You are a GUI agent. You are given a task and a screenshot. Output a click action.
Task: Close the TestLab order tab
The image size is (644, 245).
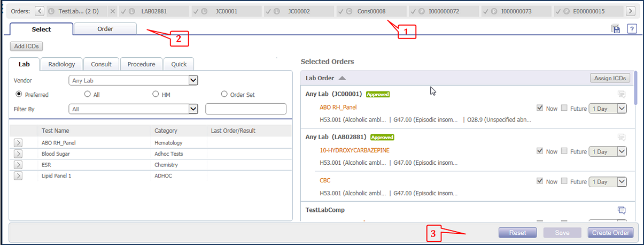pos(112,11)
